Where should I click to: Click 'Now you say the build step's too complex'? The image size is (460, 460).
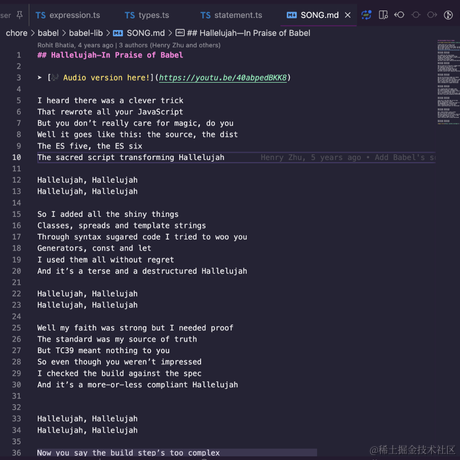[x=128, y=453]
